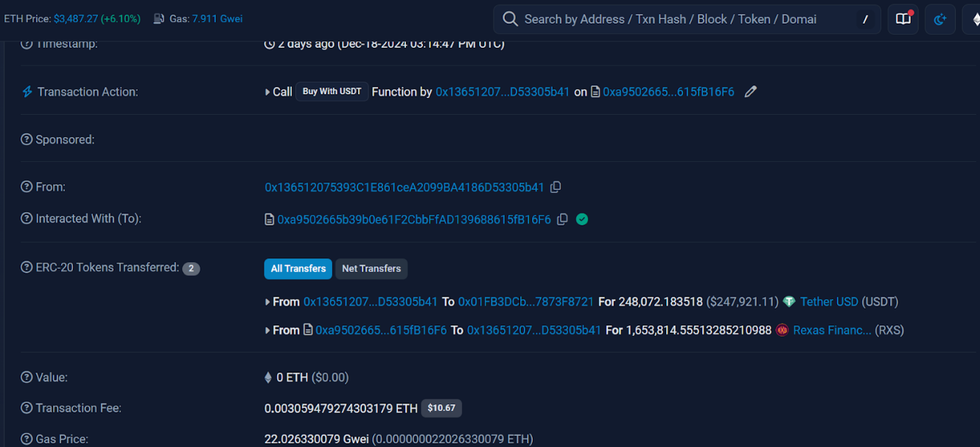Viewport: 980px width, 447px height.
Task: Copy the Interacted With contract address
Action: pyautogui.click(x=562, y=219)
